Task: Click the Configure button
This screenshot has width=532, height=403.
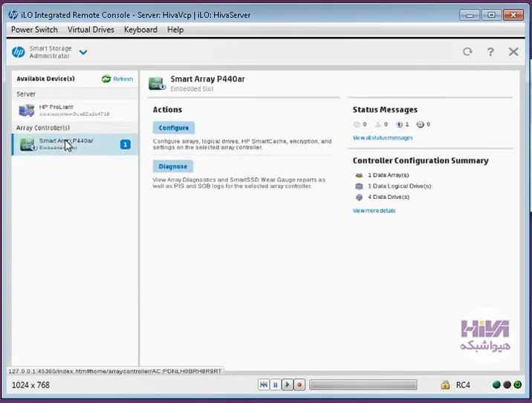Action: [x=173, y=128]
